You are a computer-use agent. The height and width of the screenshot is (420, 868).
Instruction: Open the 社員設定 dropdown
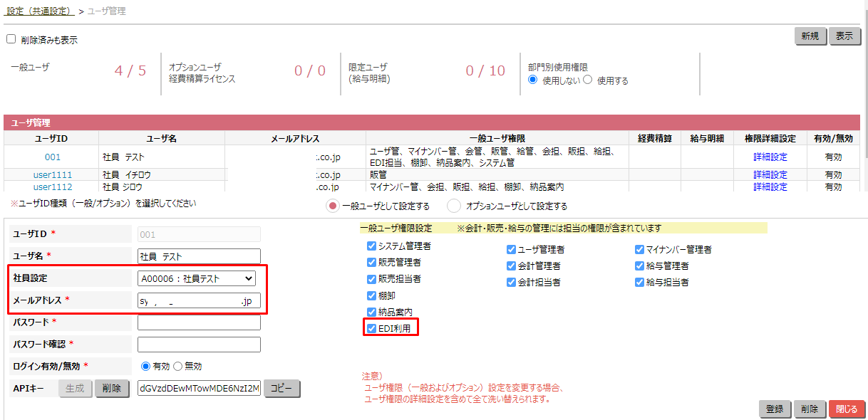pyautogui.click(x=198, y=278)
